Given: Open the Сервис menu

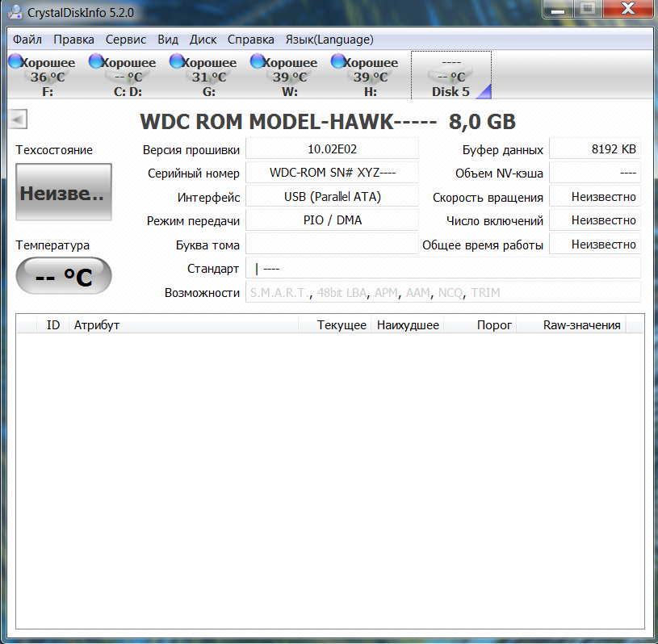Looking at the screenshot, I should (126, 40).
